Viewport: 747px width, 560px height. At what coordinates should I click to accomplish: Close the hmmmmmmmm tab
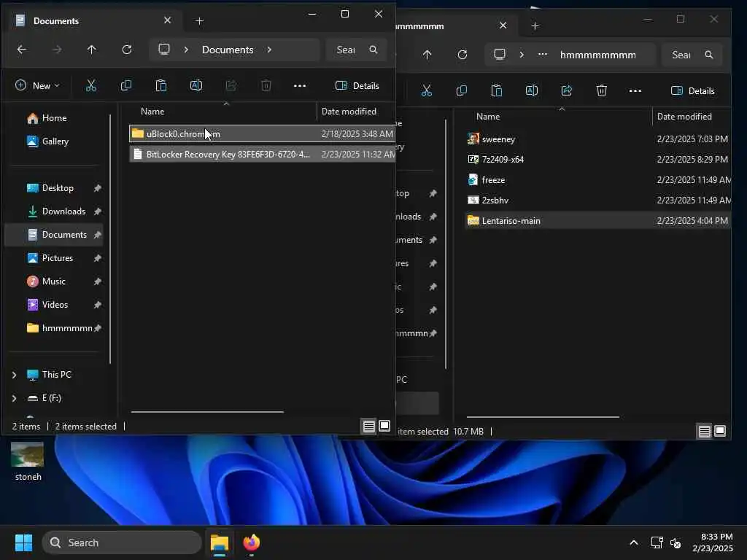(503, 26)
